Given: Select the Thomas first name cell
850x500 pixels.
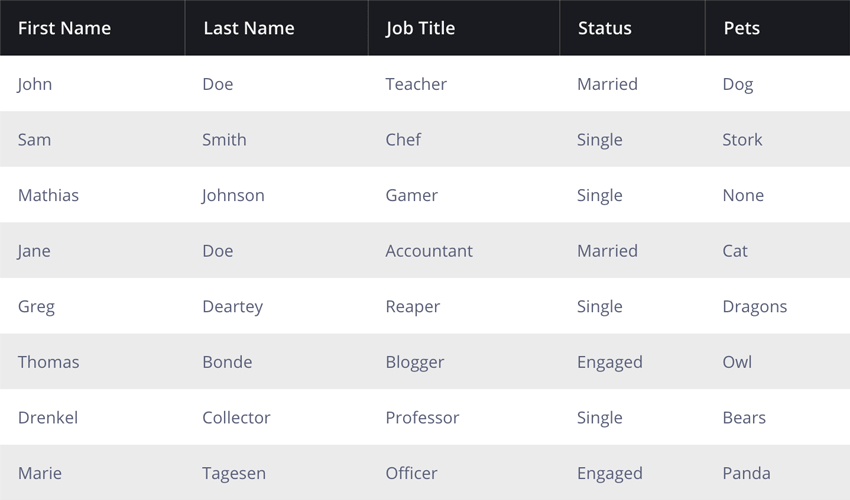Looking at the screenshot, I should pyautogui.click(x=92, y=362).
